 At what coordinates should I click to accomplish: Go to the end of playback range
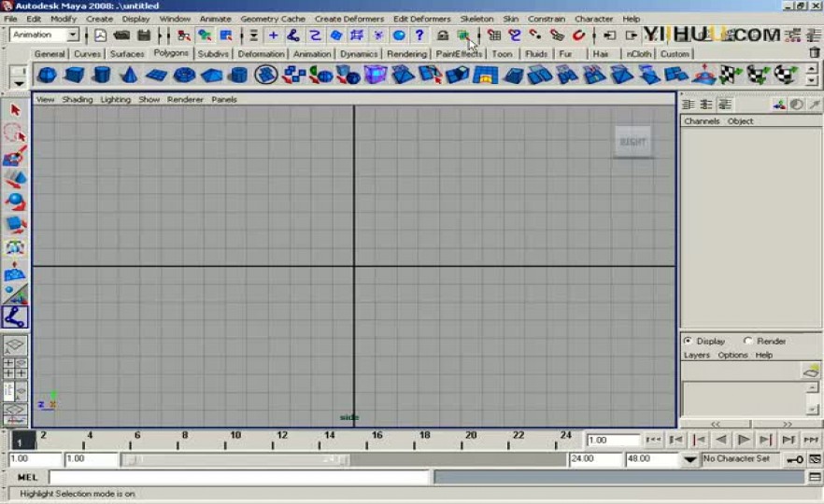click(x=811, y=440)
